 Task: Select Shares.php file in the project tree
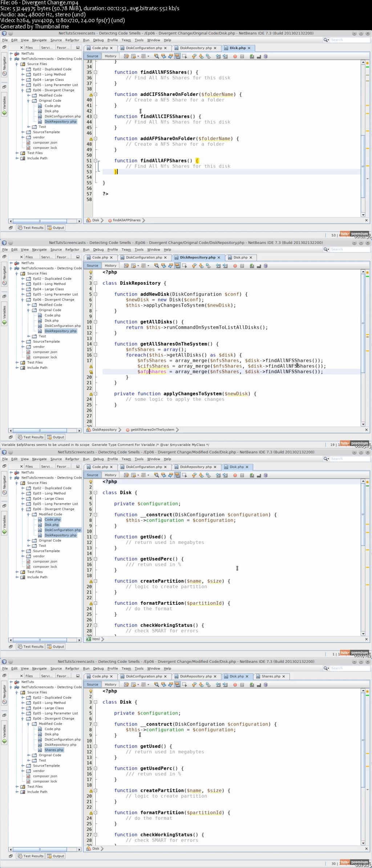click(54, 750)
